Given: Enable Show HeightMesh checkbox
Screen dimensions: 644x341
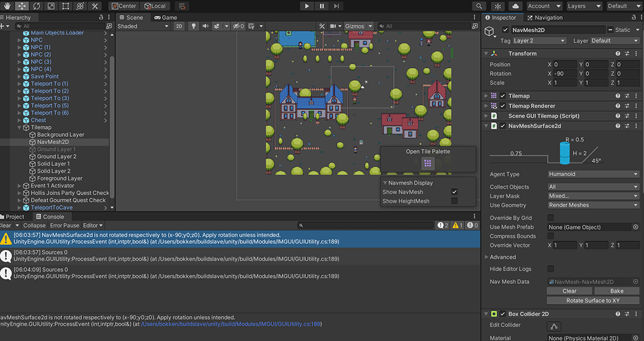Looking at the screenshot, I should pos(454,201).
